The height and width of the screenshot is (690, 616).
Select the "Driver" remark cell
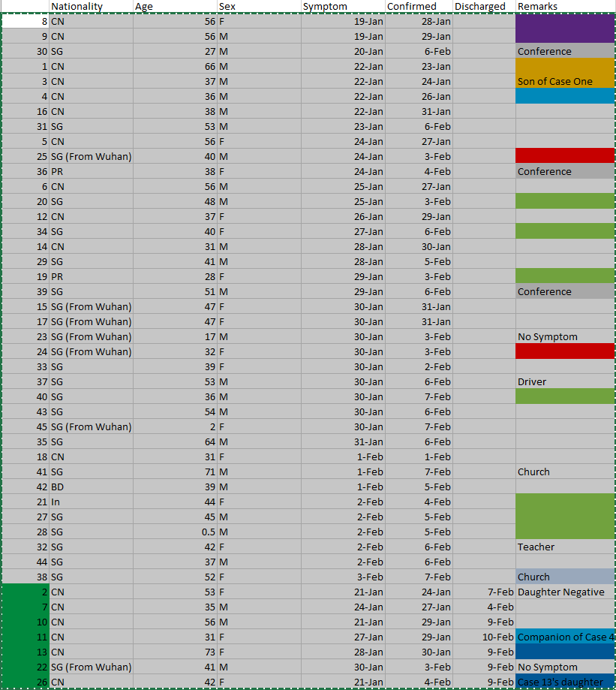click(565, 381)
